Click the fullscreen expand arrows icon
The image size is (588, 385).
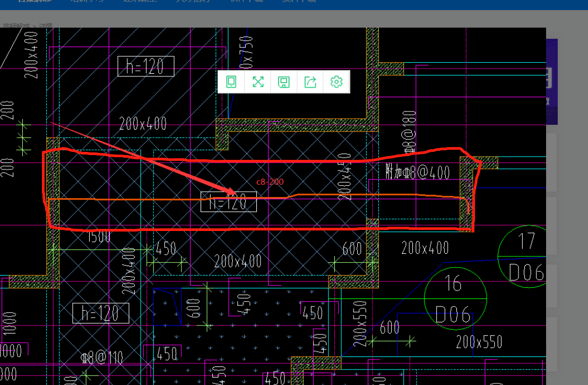(258, 81)
